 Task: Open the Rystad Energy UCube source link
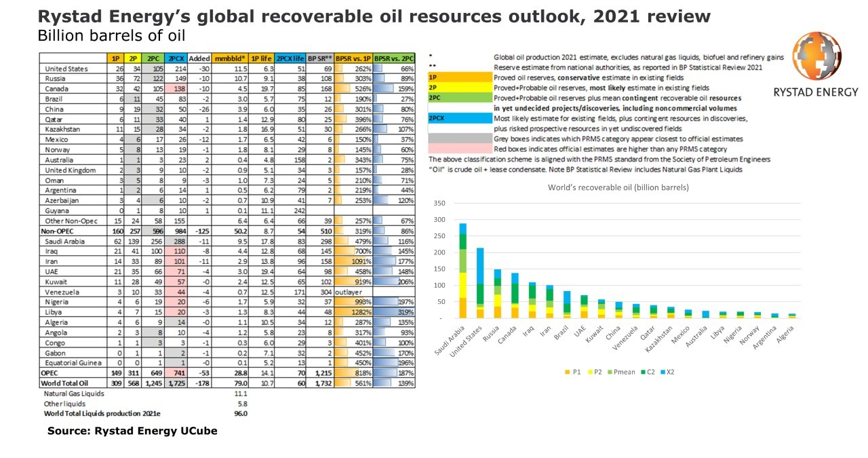pos(133,430)
